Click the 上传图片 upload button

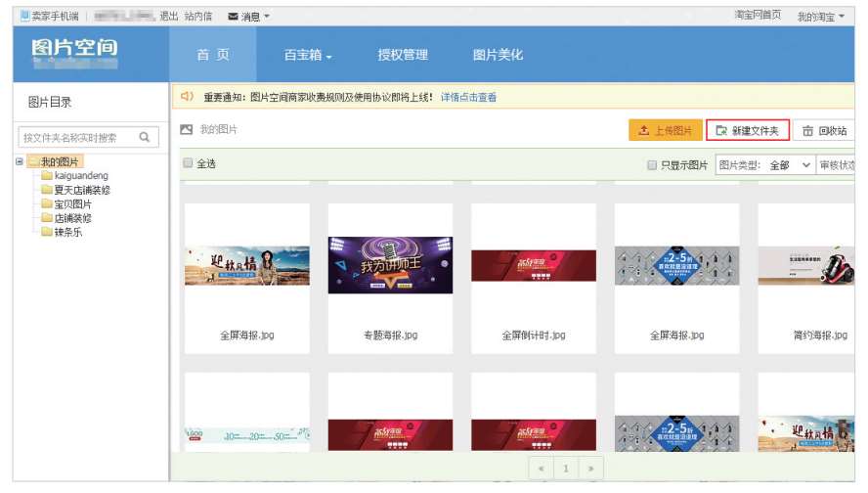(x=665, y=131)
